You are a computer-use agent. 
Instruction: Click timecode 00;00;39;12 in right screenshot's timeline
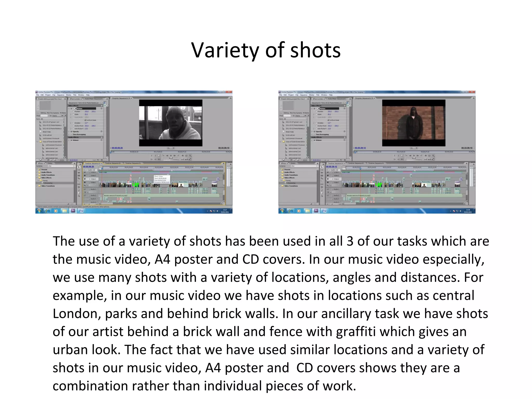tap(331, 167)
